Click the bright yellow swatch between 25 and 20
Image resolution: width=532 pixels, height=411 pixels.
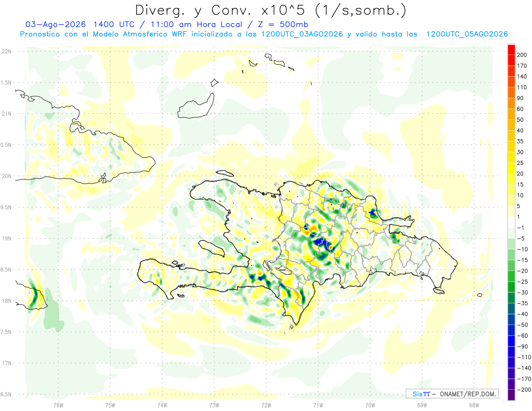[511, 168]
